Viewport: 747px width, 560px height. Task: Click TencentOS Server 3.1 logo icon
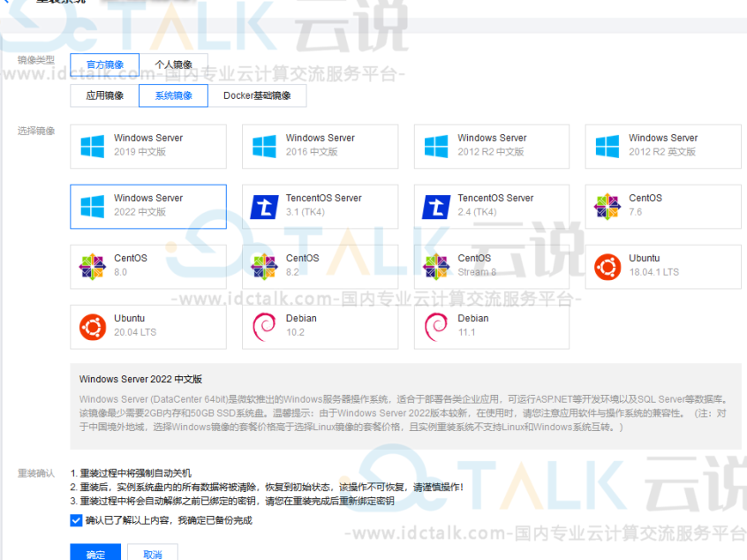click(264, 207)
